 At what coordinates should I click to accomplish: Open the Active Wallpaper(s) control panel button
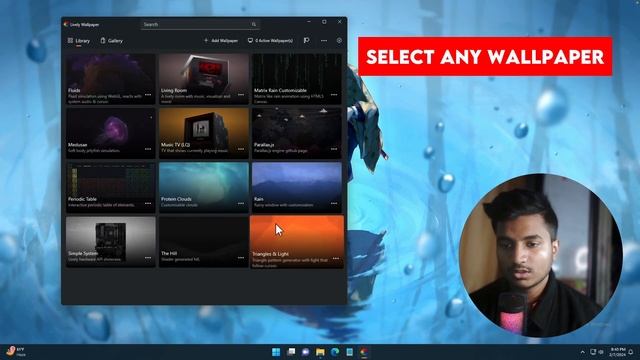pyautogui.click(x=270, y=40)
